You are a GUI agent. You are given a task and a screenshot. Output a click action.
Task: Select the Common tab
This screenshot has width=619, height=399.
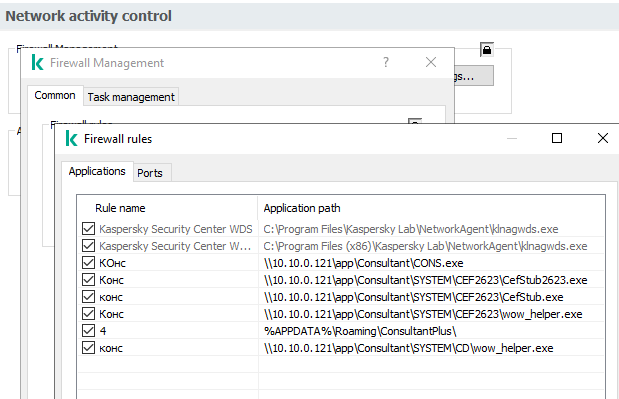click(x=55, y=96)
